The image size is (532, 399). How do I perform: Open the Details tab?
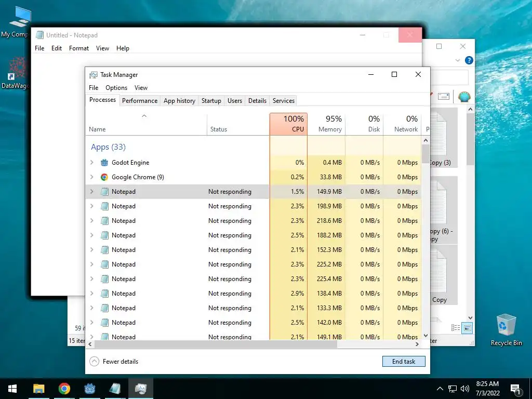coord(257,101)
